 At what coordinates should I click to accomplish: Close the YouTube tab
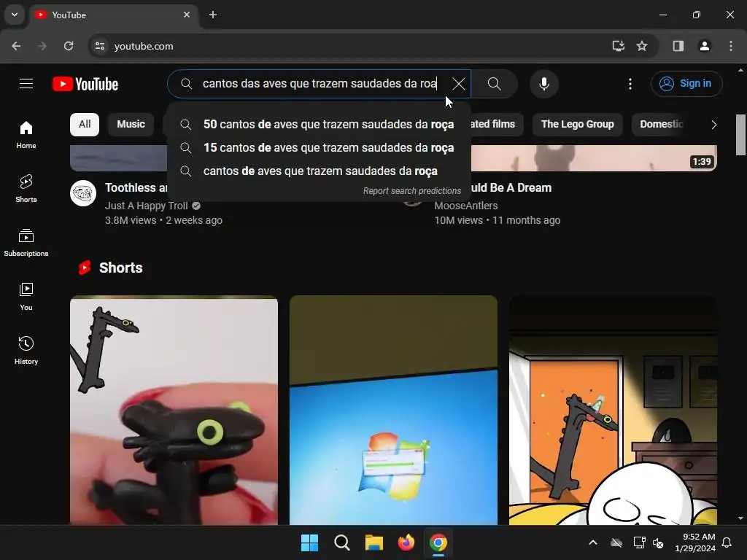point(187,15)
